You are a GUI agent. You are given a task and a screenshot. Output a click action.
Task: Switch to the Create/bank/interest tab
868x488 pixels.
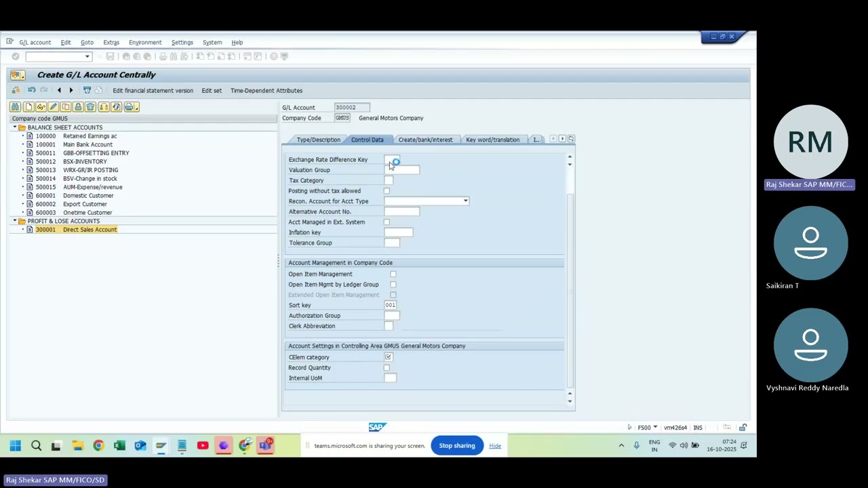click(425, 140)
